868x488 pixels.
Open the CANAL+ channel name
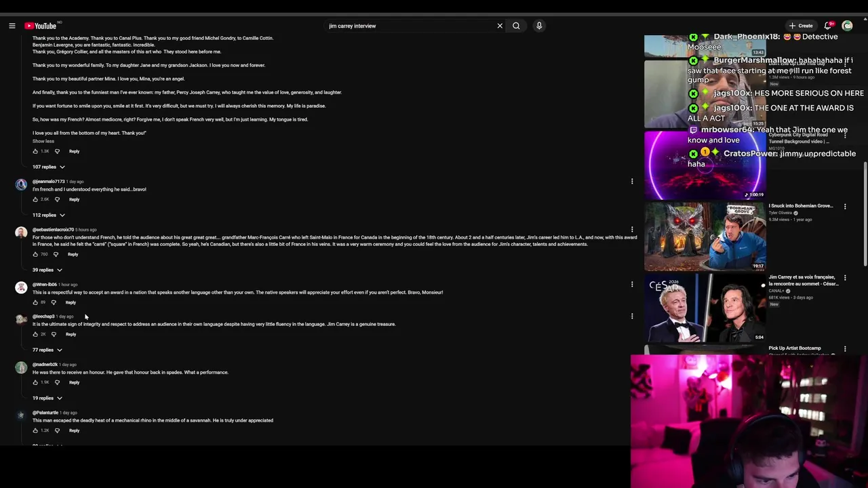[776, 291]
